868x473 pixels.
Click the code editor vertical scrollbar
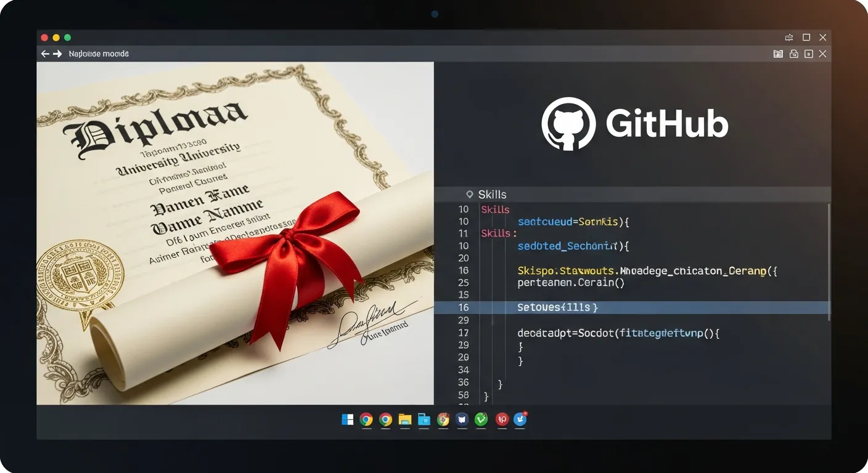coord(829,262)
